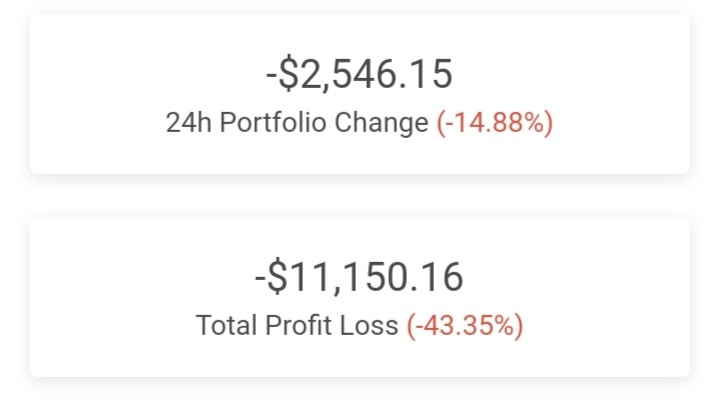Select the red (-43.35%) percentage
The image size is (719, 402).
465,326
